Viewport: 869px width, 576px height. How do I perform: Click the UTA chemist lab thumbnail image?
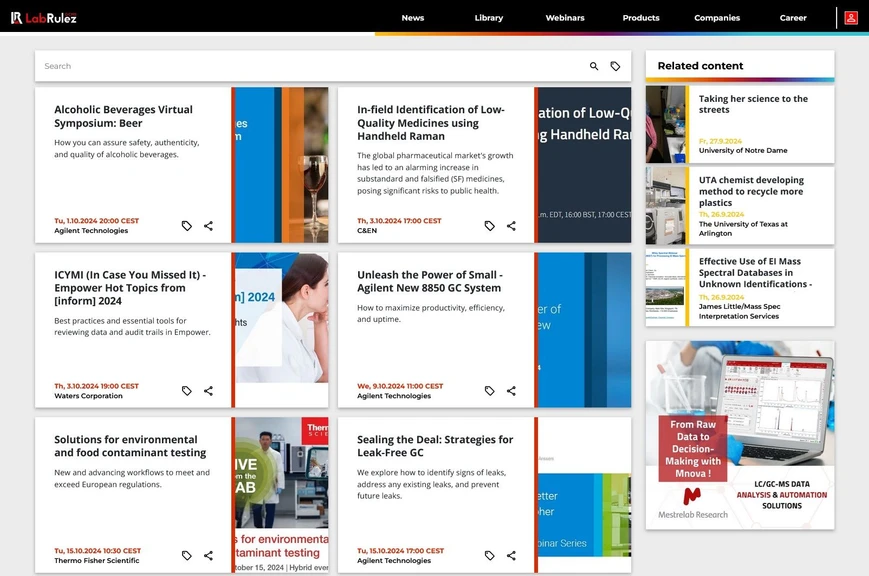666,206
